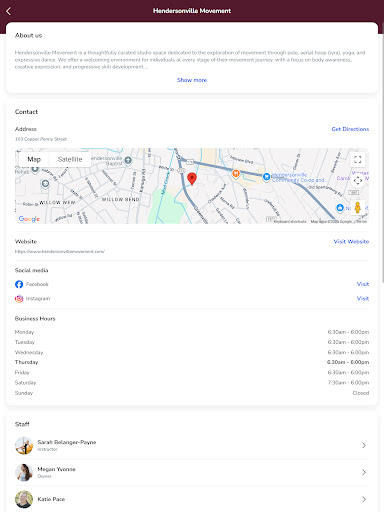Click the address 103 Copper Penny Street
384x512 pixels.
click(41, 139)
